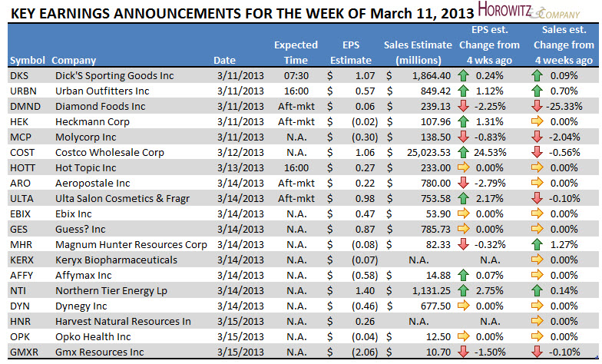Click the green up arrow beside NTI 0.14%
Image resolution: width=602 pixels, height=364 pixels.
537,290
